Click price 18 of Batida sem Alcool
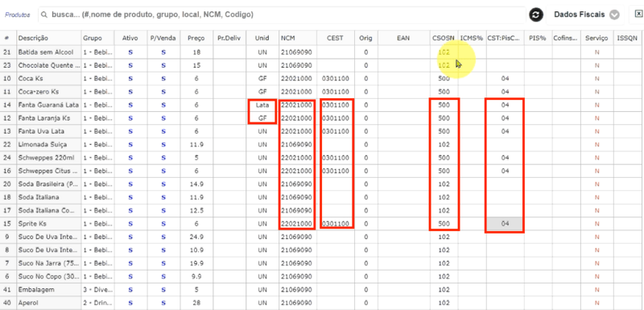The height and width of the screenshot is (310, 644). pos(196,52)
